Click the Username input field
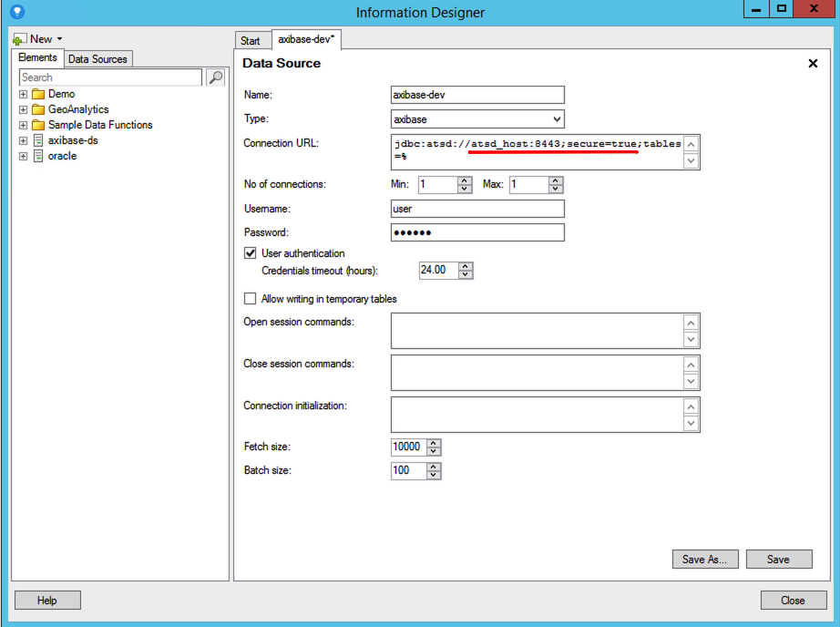The height and width of the screenshot is (627, 840). [477, 209]
